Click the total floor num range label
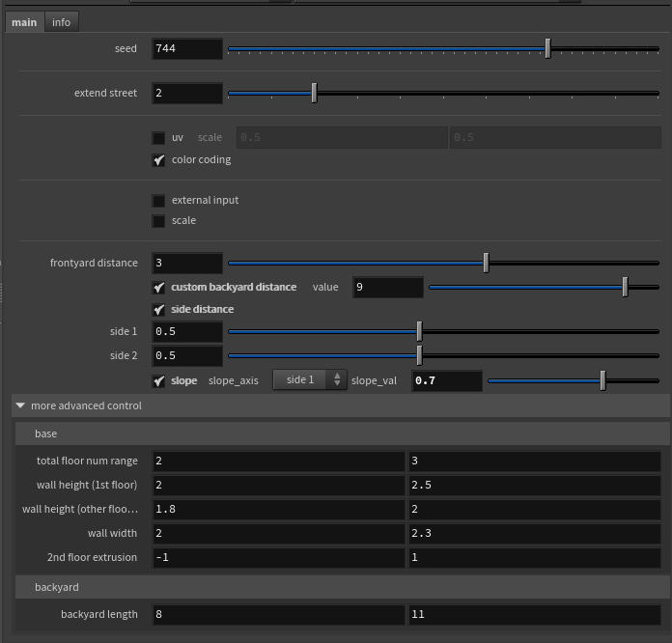The width and height of the screenshot is (672, 643). point(87,461)
